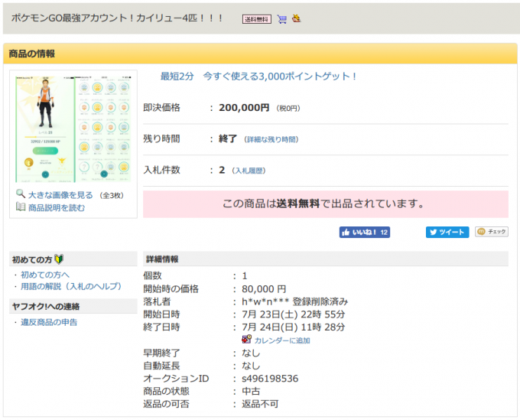This screenshot has height=420, width=520.
Task: Click the winner name h*w*n***
Action: pyautogui.click(x=265, y=301)
